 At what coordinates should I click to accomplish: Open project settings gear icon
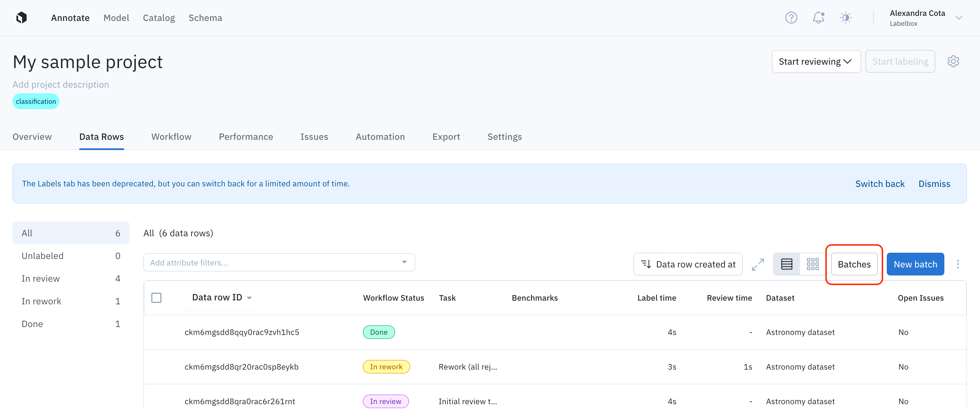click(x=953, y=61)
